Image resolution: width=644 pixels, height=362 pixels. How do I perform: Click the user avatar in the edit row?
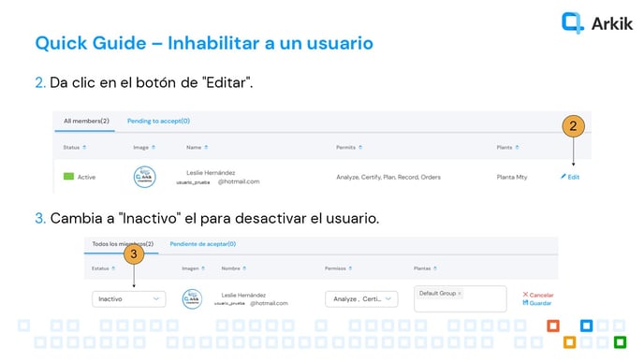[x=192, y=299]
